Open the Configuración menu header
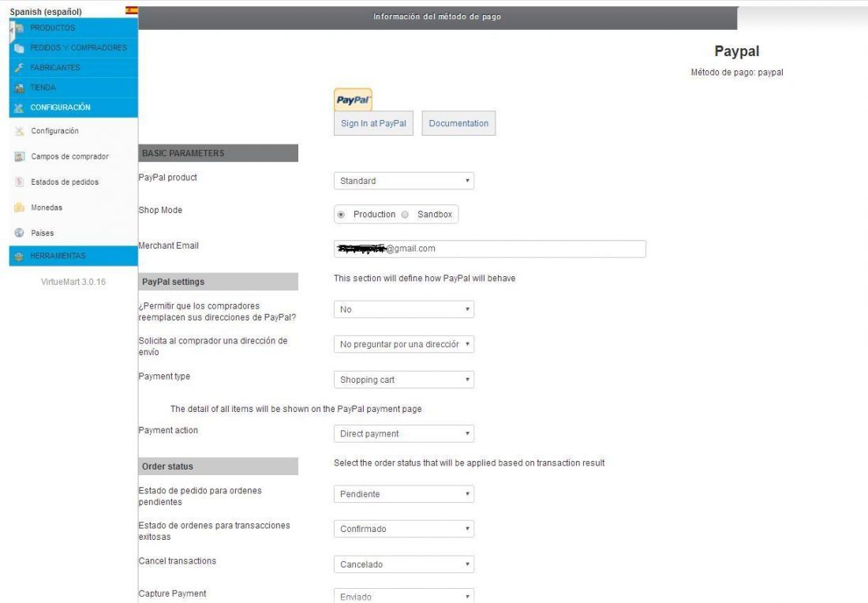The width and height of the screenshot is (868, 603). [x=73, y=107]
